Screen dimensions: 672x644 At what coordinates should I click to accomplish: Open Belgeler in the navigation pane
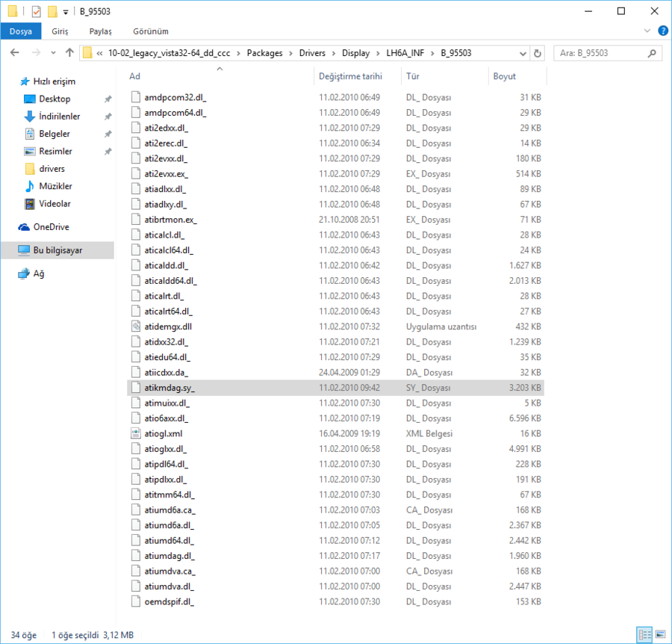pyautogui.click(x=54, y=134)
